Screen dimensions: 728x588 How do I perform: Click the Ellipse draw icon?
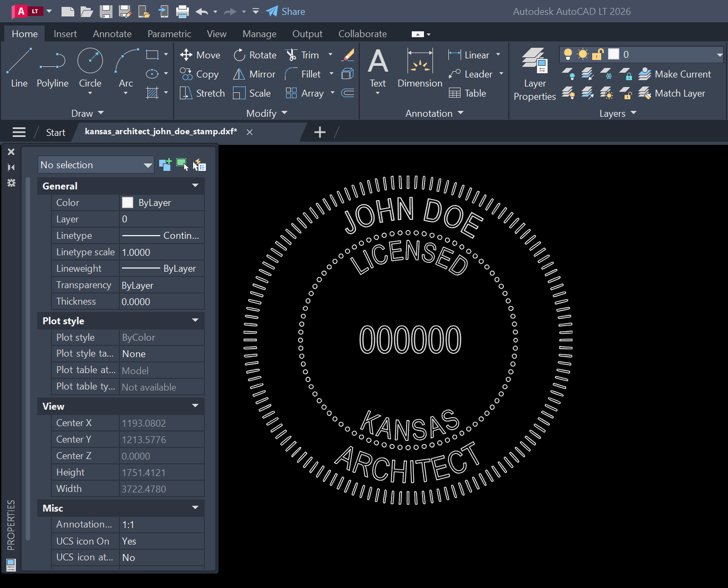tap(152, 74)
